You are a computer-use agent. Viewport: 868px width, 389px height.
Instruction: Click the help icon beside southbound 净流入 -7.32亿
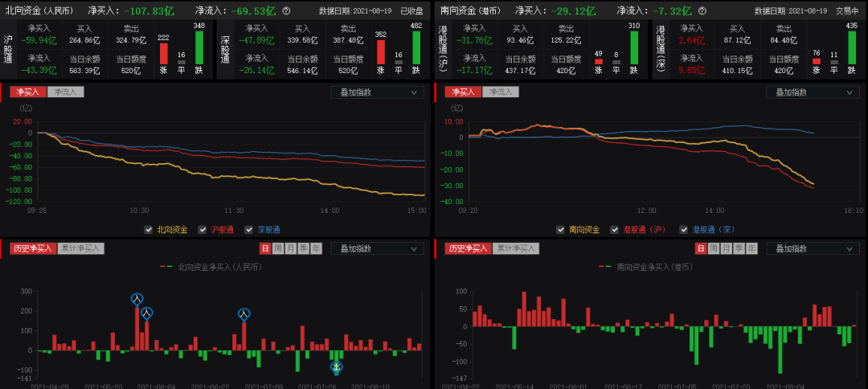point(704,11)
